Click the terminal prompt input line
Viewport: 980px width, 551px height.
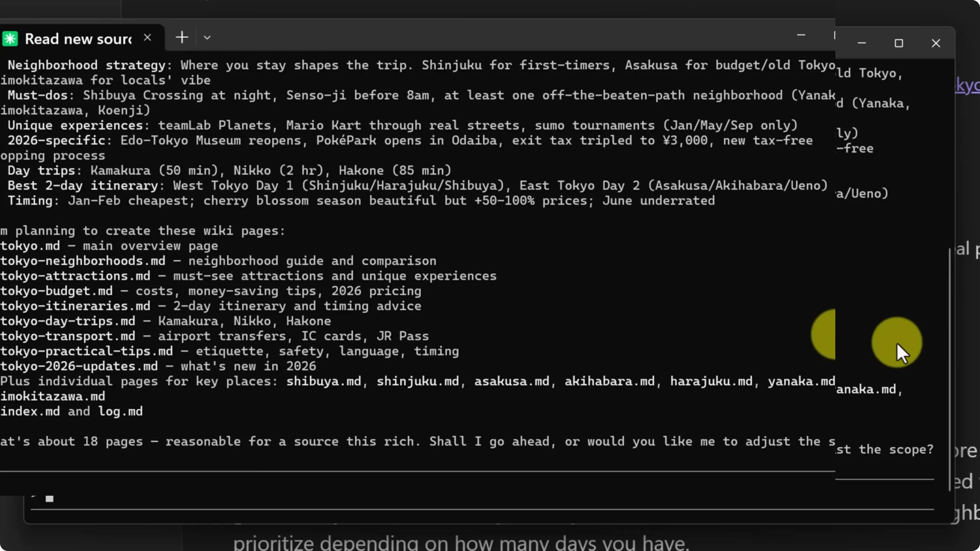click(x=482, y=499)
